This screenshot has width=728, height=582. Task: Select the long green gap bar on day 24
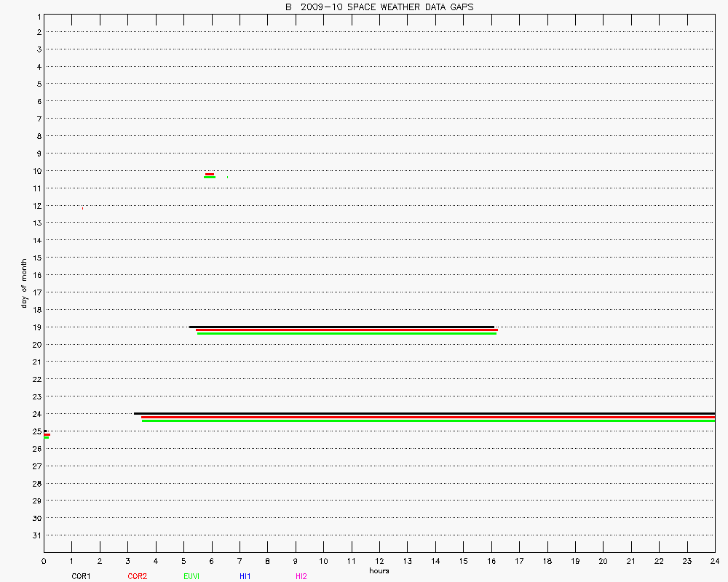tap(428, 421)
